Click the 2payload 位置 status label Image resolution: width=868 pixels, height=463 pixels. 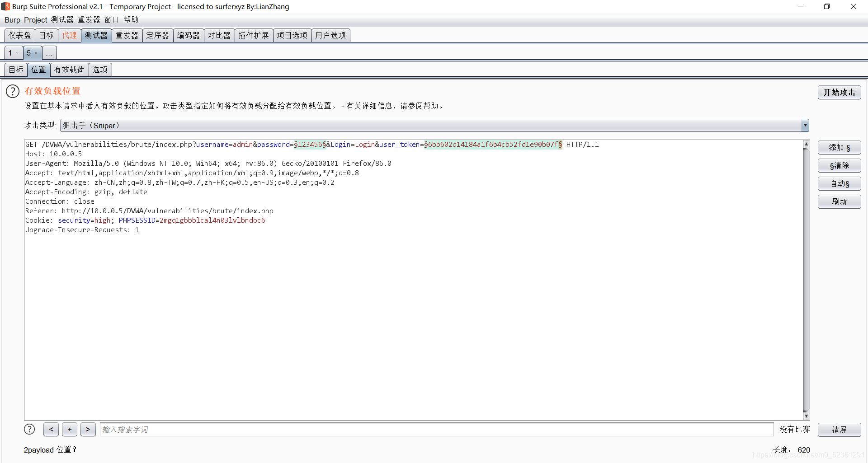click(x=50, y=450)
